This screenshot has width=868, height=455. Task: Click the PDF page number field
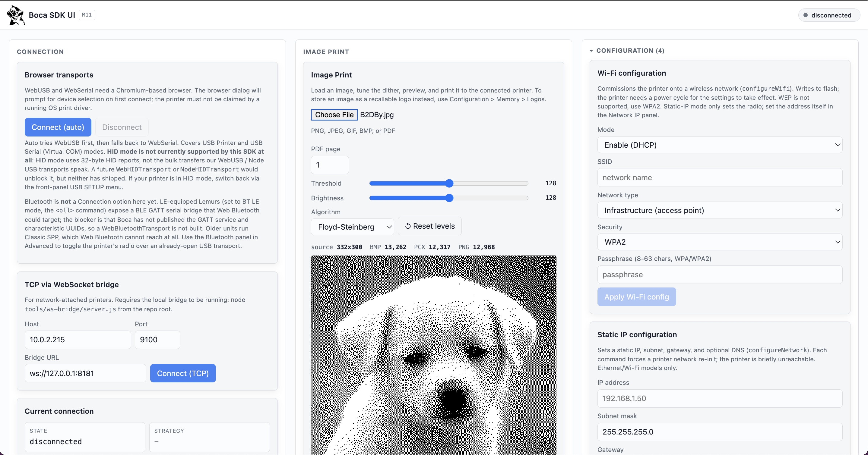coord(330,165)
